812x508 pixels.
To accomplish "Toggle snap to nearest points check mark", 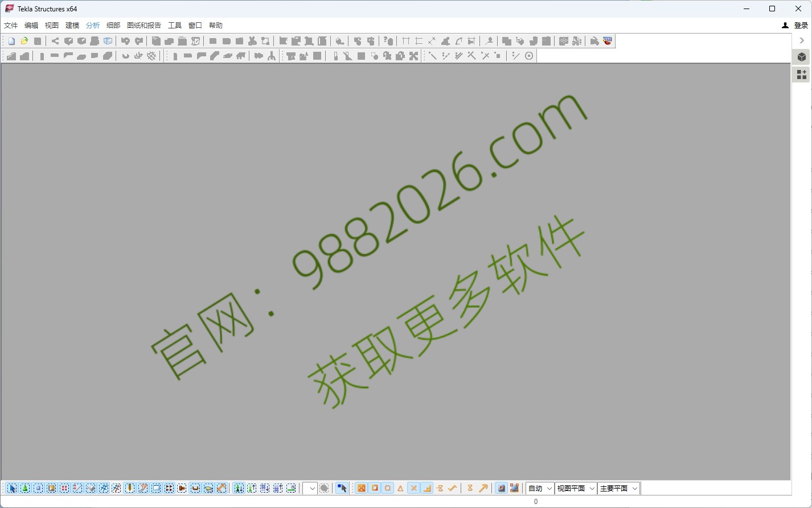I will [453, 488].
